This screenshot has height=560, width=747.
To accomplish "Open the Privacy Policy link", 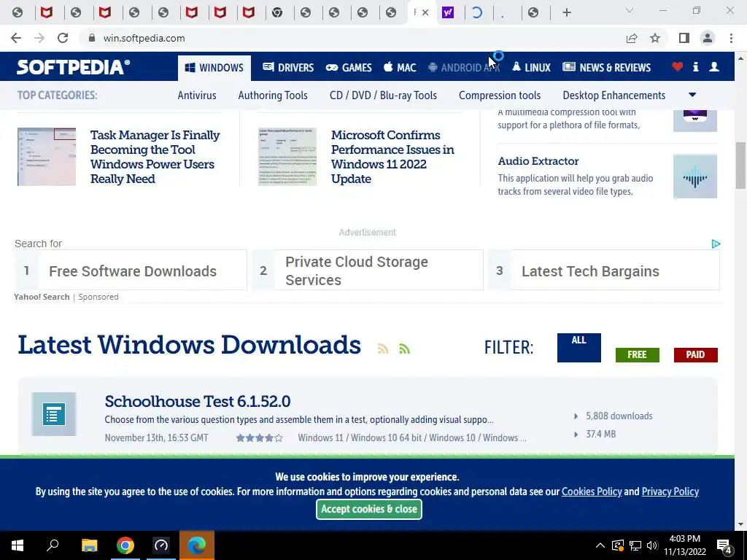I will [670, 491].
